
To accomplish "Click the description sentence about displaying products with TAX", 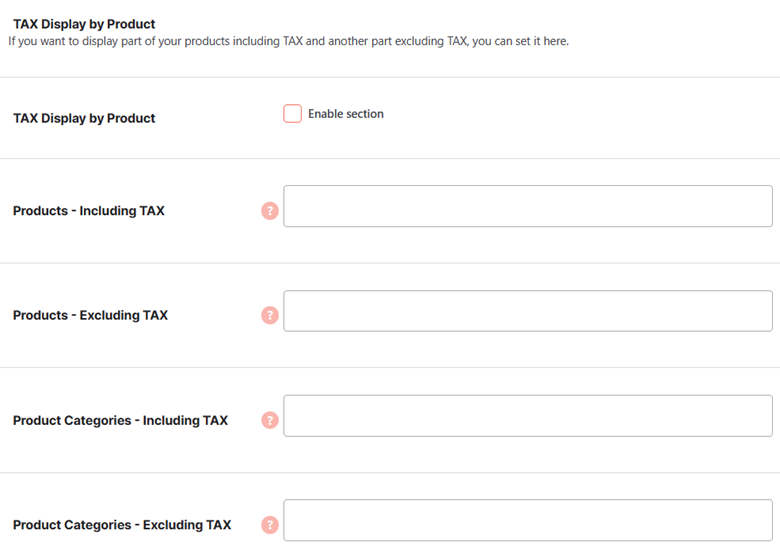I will tap(289, 41).
